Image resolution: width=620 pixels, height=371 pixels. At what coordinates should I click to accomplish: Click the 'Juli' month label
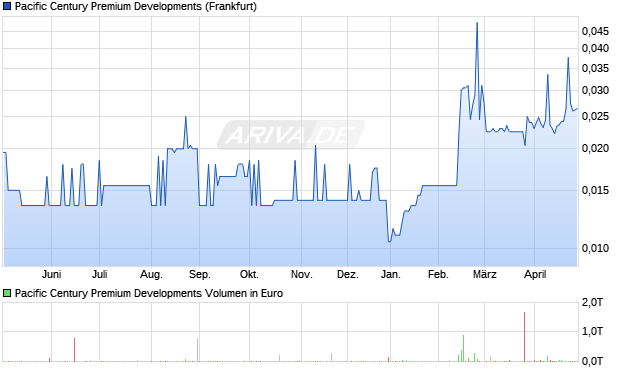[x=100, y=274]
